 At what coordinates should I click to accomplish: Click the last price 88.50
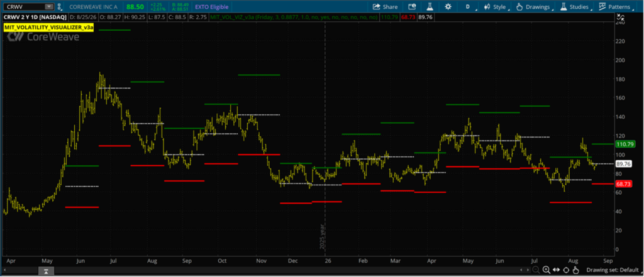[x=135, y=6]
